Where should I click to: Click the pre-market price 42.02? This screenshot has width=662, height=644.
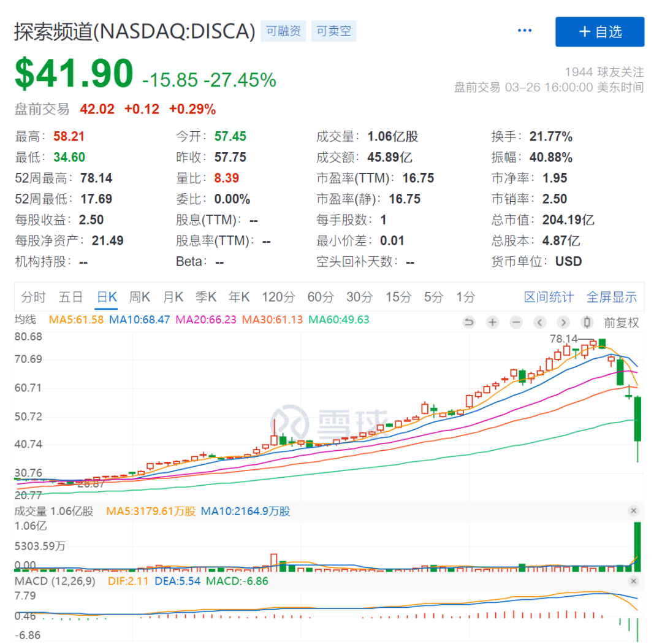(97, 109)
